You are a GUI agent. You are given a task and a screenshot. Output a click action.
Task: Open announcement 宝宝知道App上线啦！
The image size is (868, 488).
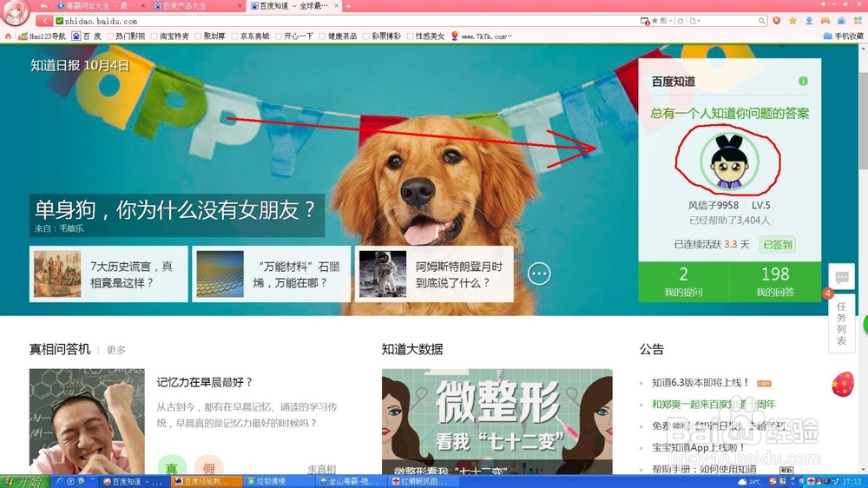[x=699, y=447]
